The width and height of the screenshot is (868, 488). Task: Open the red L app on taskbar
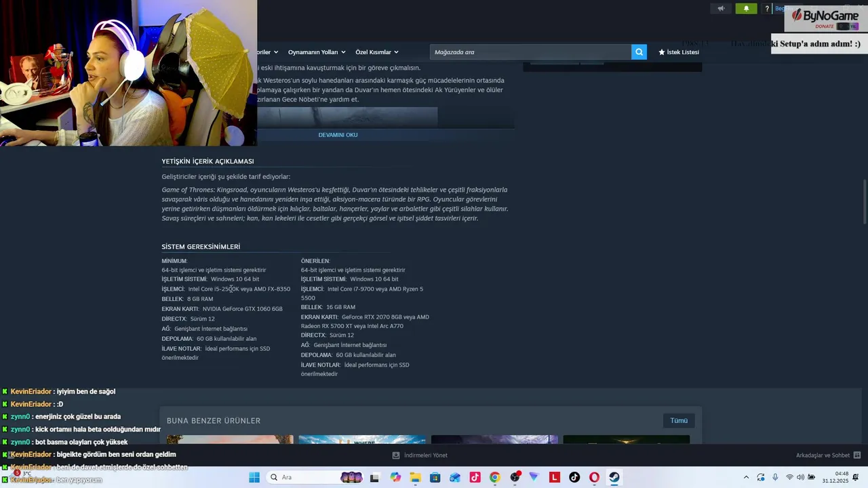pyautogui.click(x=555, y=477)
